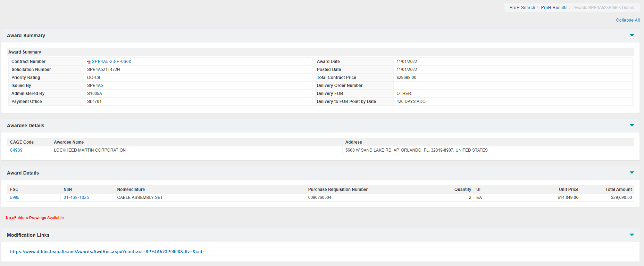The image size is (644, 266).
Task: Click the CAGE Code column header
Action: click(x=22, y=142)
